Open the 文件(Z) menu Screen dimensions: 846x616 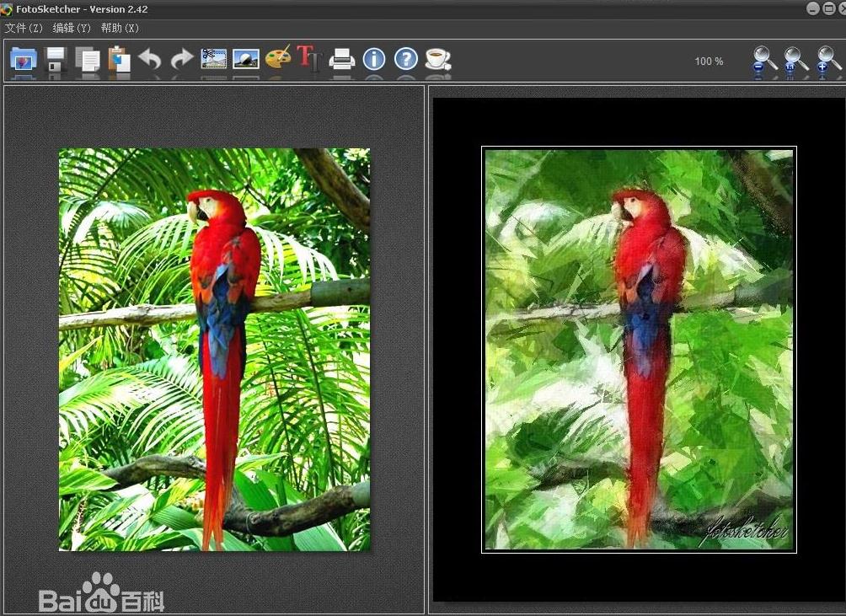coord(24,28)
